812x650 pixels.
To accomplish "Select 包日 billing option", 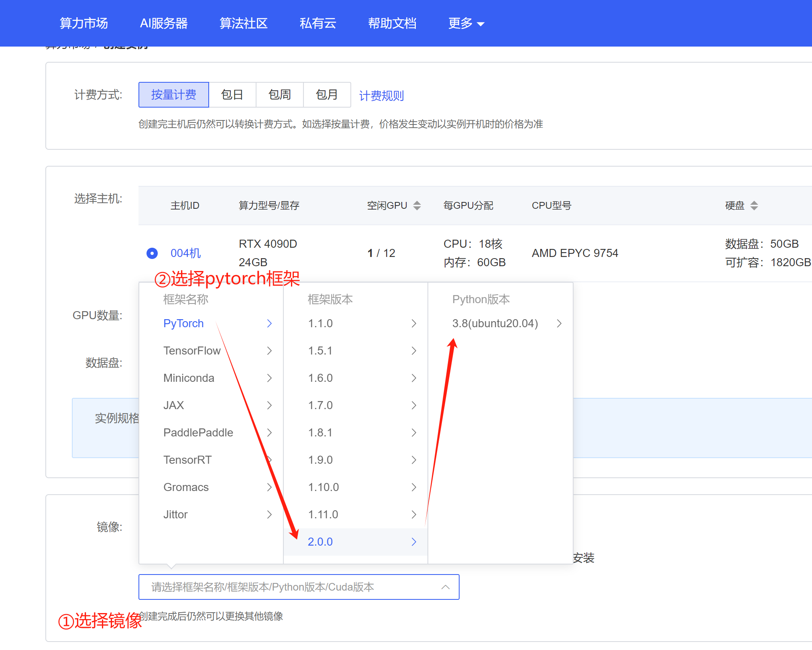I will (x=232, y=95).
